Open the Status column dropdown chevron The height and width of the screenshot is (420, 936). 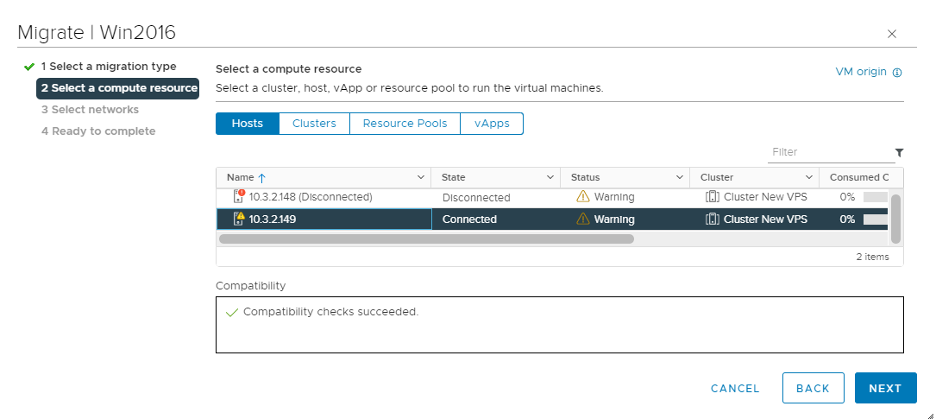tap(679, 177)
